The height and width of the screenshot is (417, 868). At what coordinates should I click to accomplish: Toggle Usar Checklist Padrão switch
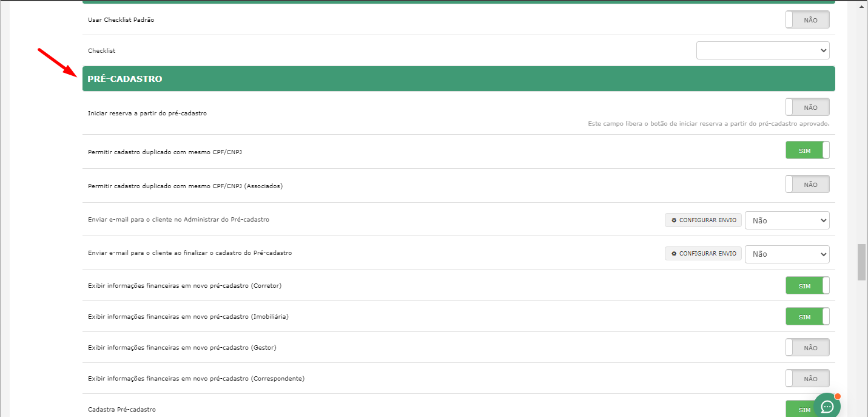click(807, 20)
